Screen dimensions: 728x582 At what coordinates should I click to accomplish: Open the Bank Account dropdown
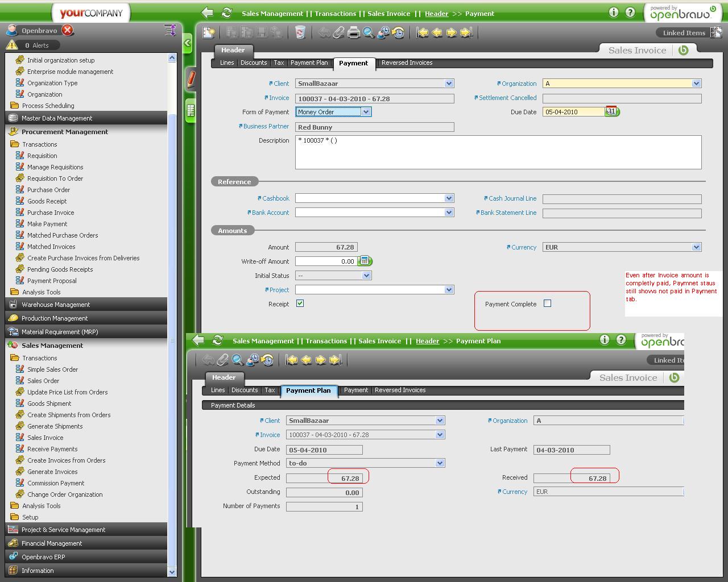449,213
